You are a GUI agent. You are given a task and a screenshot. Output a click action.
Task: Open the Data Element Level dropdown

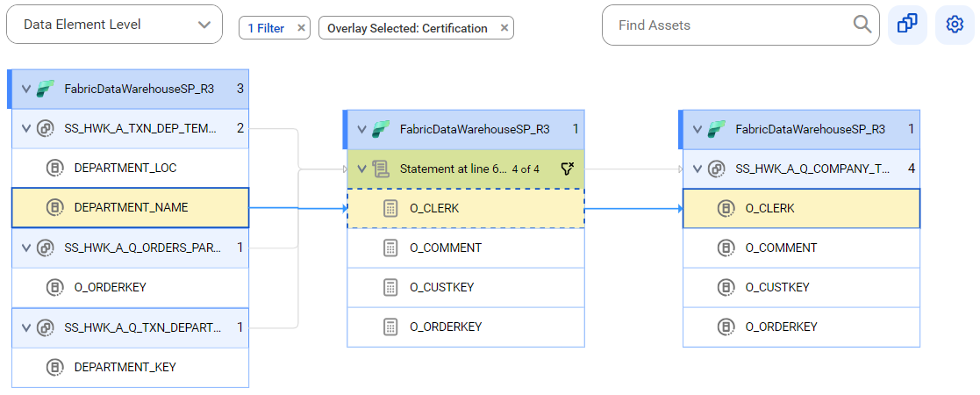[x=114, y=25]
